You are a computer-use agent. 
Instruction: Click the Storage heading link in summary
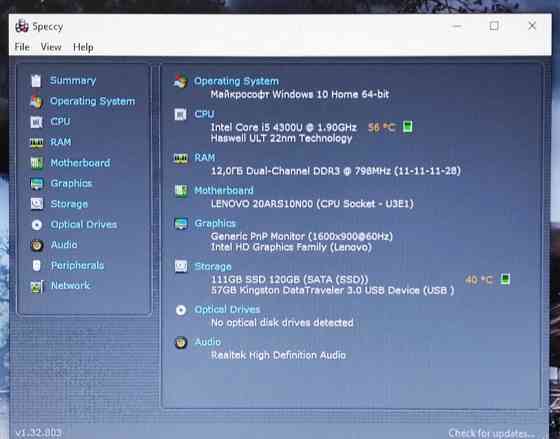pos(213,266)
